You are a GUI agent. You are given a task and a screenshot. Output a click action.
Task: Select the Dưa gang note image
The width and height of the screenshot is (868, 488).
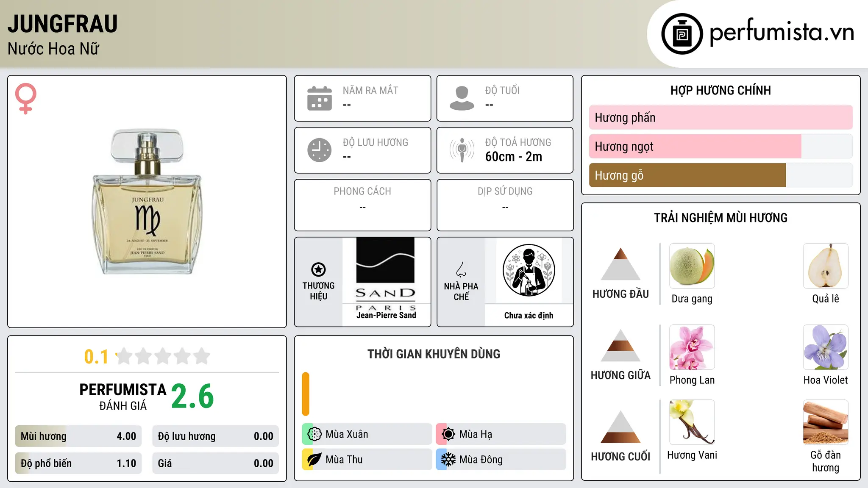[692, 266]
